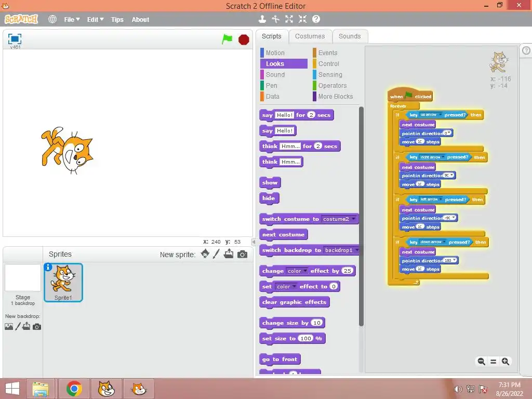The image size is (532, 399).
Task: Zoom out the scripts area
Action: point(481,362)
